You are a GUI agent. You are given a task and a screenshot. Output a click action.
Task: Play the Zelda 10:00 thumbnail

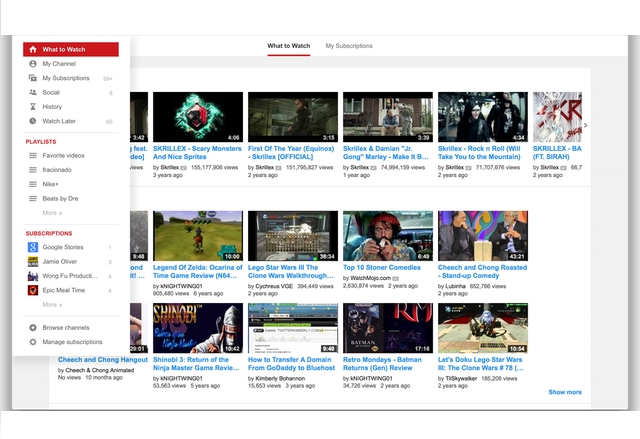click(x=198, y=236)
